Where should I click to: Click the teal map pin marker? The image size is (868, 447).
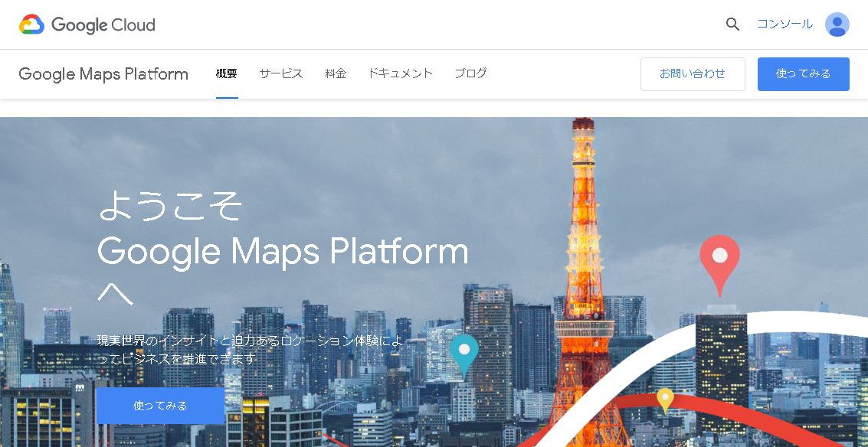464,356
